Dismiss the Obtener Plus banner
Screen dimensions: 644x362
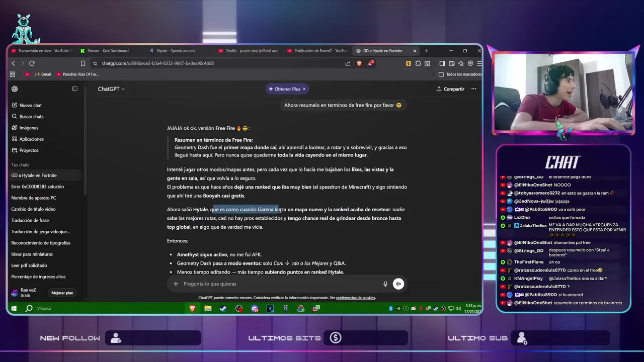click(x=304, y=89)
